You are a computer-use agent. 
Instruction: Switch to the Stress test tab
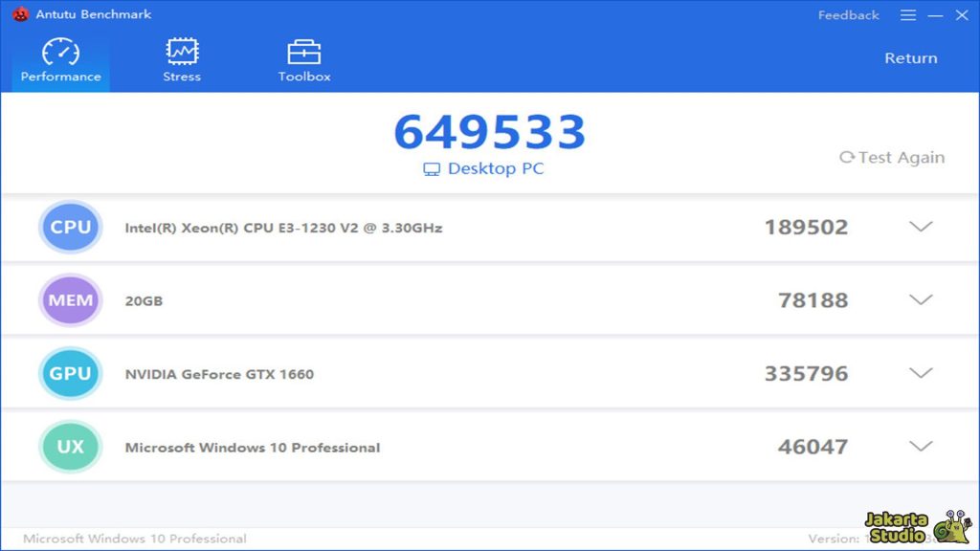[x=182, y=61]
